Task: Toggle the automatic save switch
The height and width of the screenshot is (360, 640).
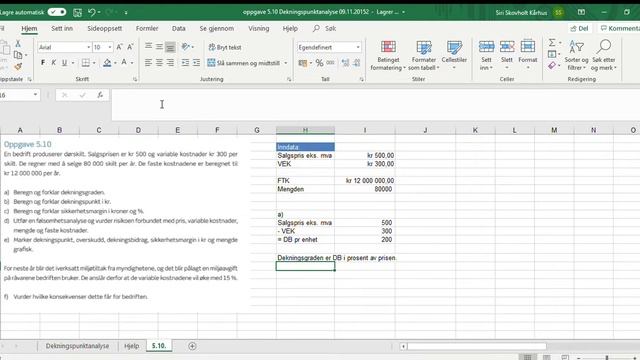Action: coord(57,12)
